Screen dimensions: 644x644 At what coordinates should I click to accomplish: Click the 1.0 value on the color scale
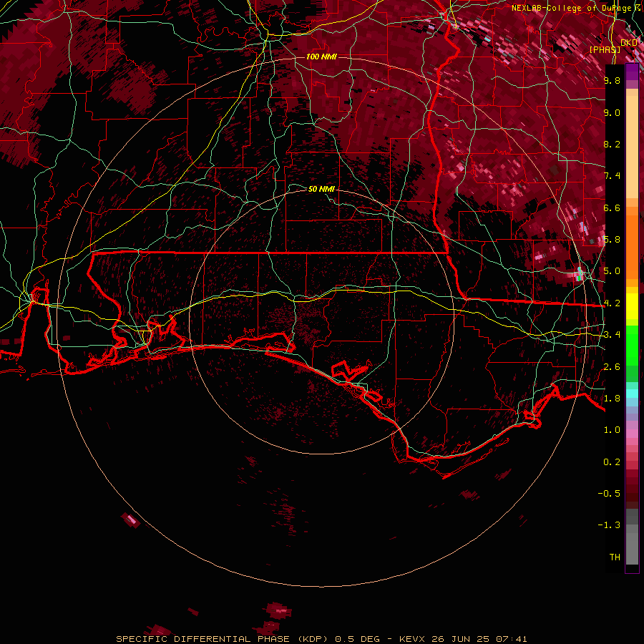(612, 430)
